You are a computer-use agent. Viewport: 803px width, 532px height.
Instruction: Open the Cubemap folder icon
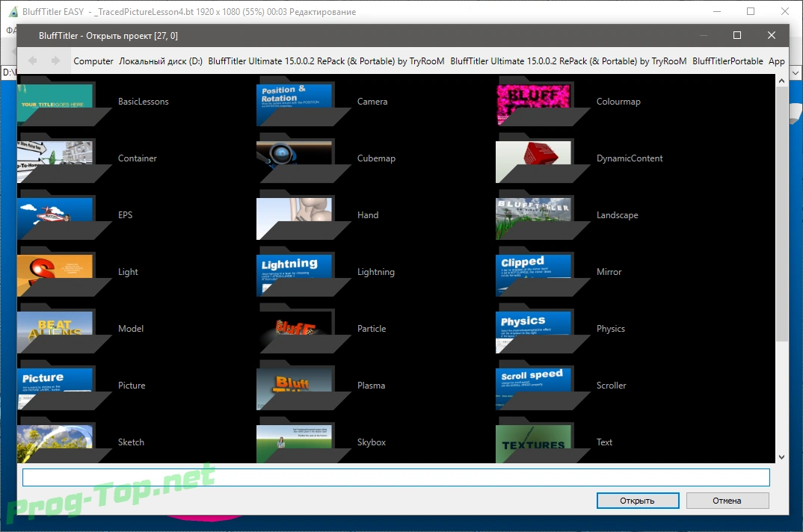(304, 158)
